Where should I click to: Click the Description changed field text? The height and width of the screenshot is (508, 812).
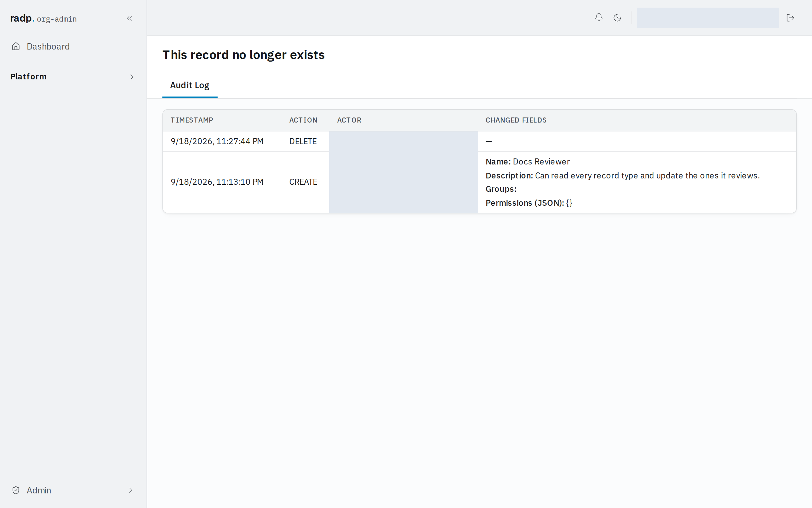(x=622, y=176)
